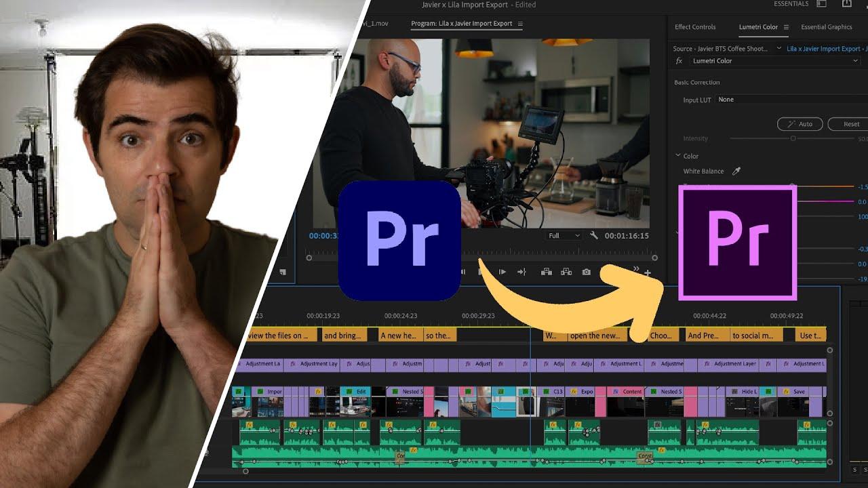Click timeline ruler at 00:00:44:22
Screen dimensions: 868x488
coord(709,316)
